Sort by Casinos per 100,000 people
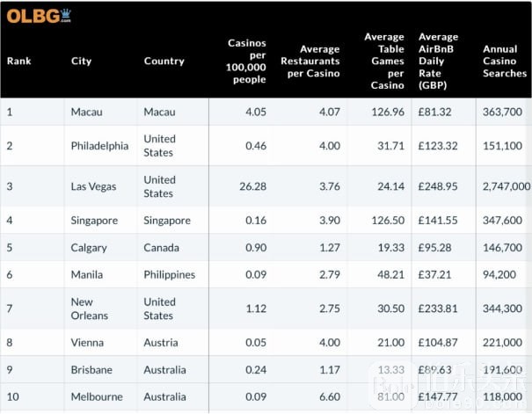This screenshot has width=532, height=414. [x=246, y=62]
